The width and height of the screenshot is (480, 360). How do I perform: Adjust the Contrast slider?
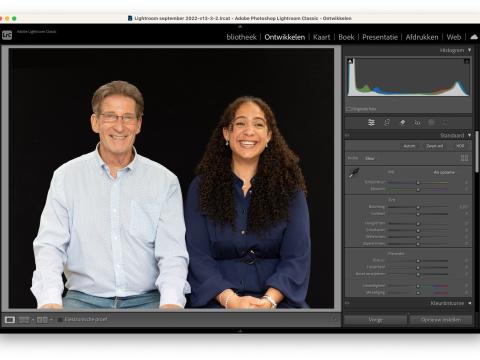418,214
